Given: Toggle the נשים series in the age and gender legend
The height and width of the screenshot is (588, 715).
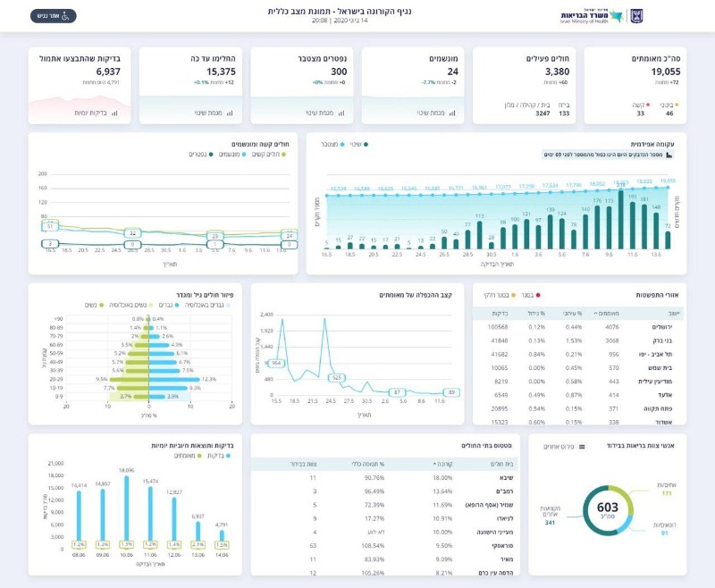Looking at the screenshot, I should click(95, 305).
